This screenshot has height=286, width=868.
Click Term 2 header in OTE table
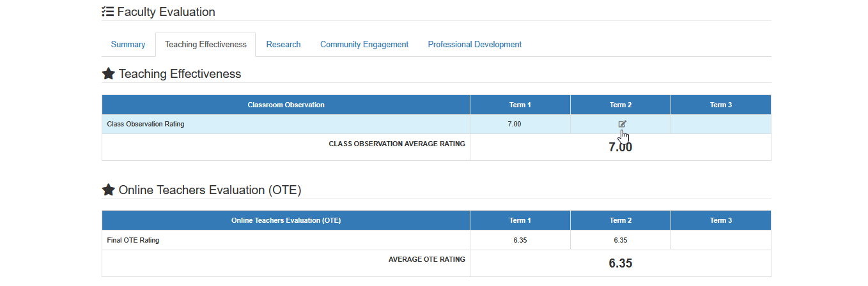pyautogui.click(x=621, y=220)
